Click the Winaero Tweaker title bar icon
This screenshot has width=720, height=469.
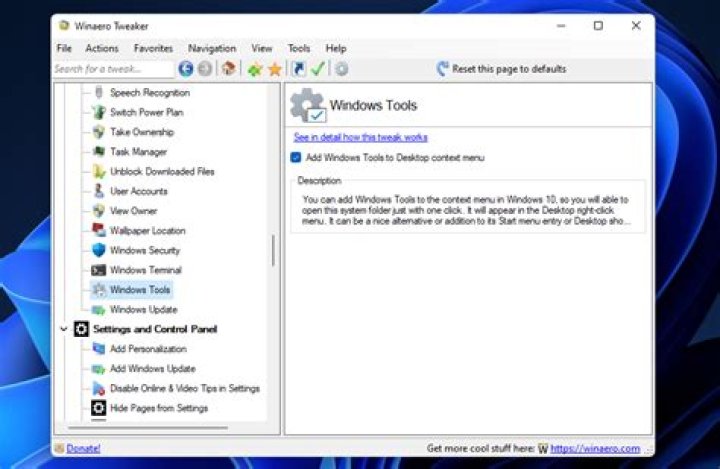click(64, 26)
